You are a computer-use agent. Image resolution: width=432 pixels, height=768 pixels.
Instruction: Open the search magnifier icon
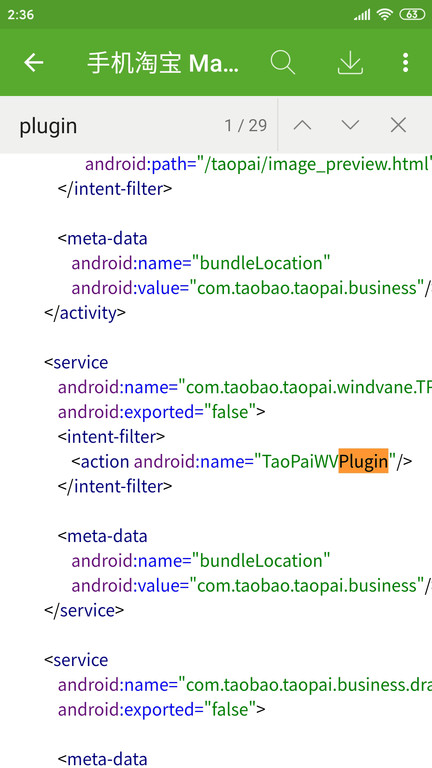[x=283, y=63]
